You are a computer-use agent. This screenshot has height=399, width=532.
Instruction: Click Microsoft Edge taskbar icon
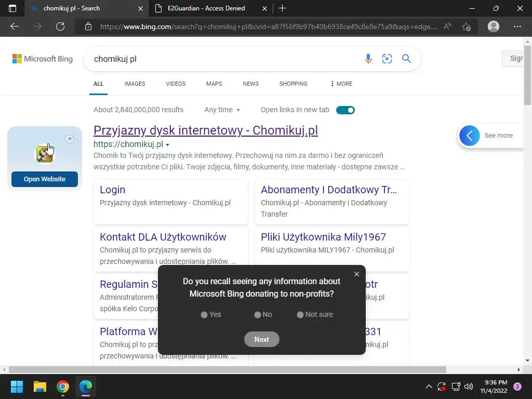click(86, 387)
